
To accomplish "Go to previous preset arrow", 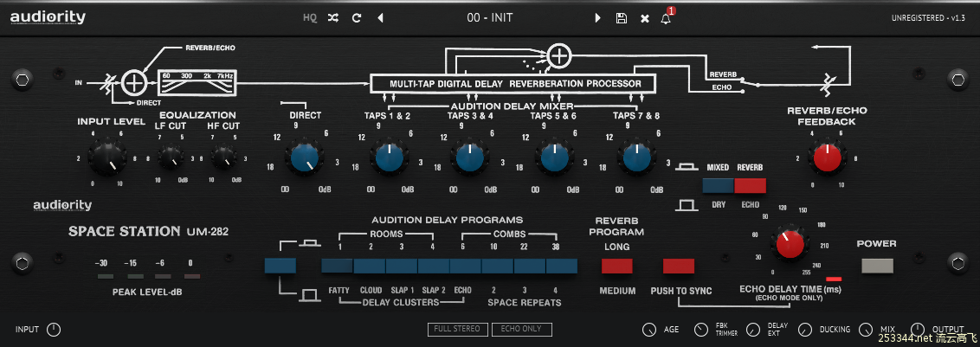I will pos(380,18).
